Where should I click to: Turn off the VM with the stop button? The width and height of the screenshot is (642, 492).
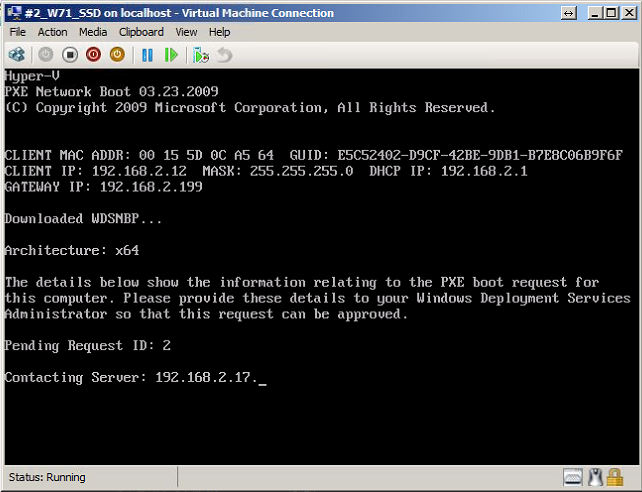(x=70, y=54)
